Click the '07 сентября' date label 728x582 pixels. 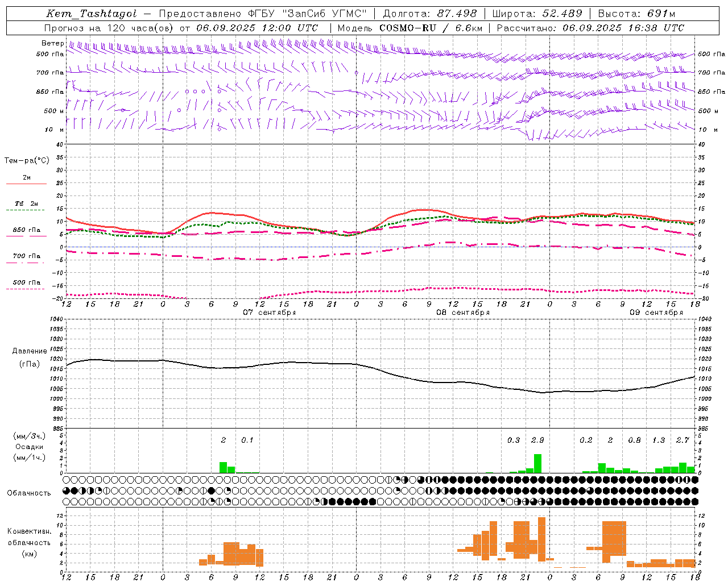point(270,313)
